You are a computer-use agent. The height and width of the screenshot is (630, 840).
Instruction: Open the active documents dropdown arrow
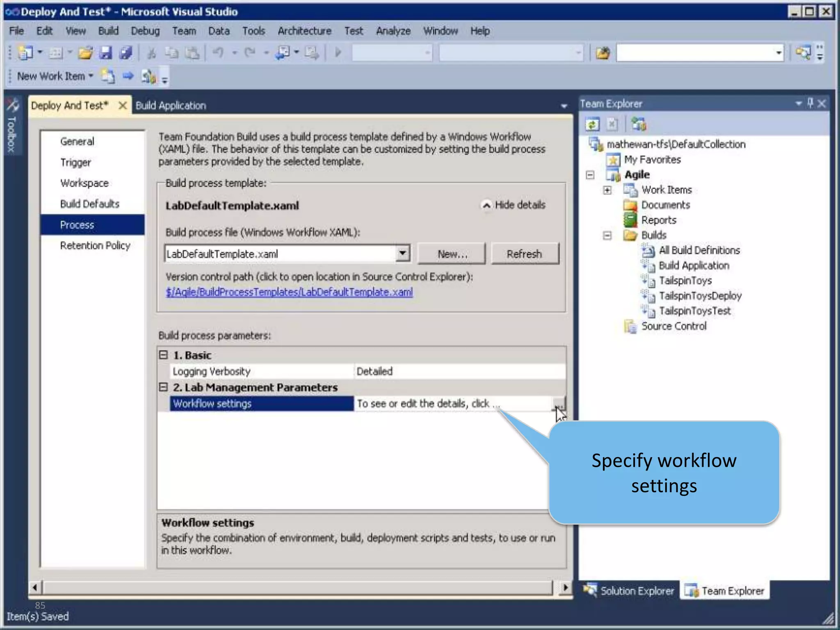pyautogui.click(x=564, y=106)
